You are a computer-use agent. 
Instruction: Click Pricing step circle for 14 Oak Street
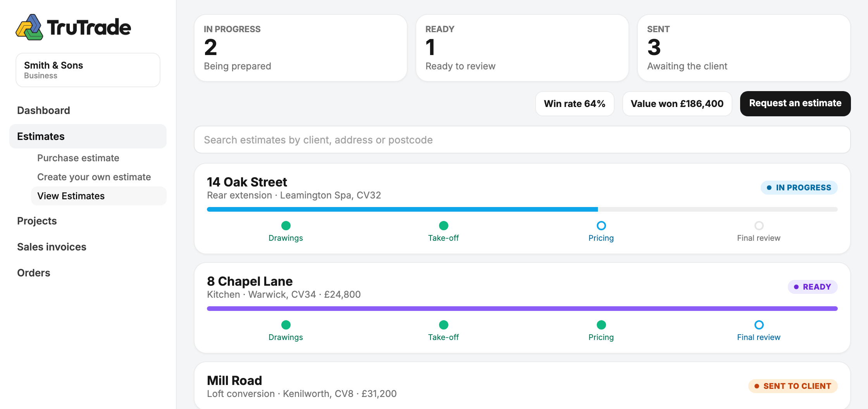point(601,226)
